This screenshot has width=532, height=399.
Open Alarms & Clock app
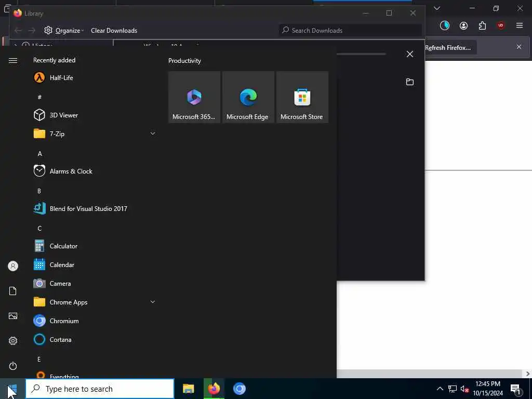[x=94, y=171]
